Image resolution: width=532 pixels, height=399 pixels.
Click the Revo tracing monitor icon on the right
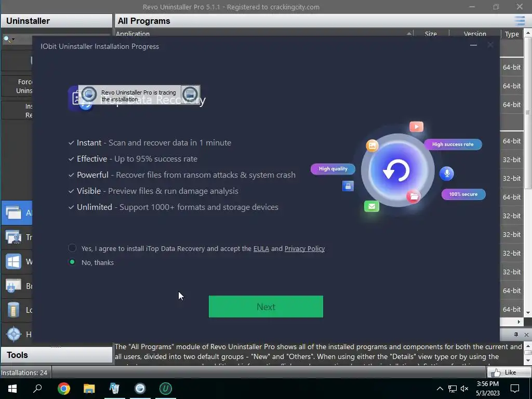point(190,95)
